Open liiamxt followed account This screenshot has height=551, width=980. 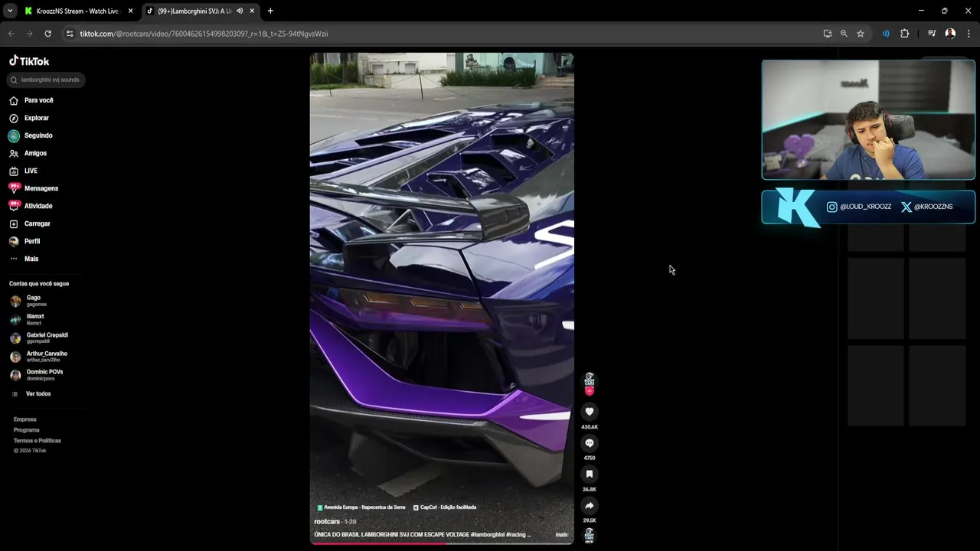coord(28,319)
